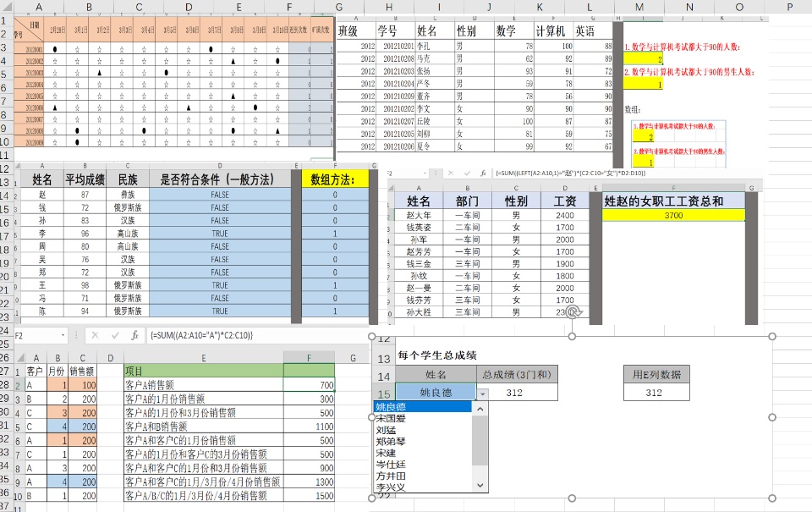Select 刘猛 from the dropdown list

[386, 430]
